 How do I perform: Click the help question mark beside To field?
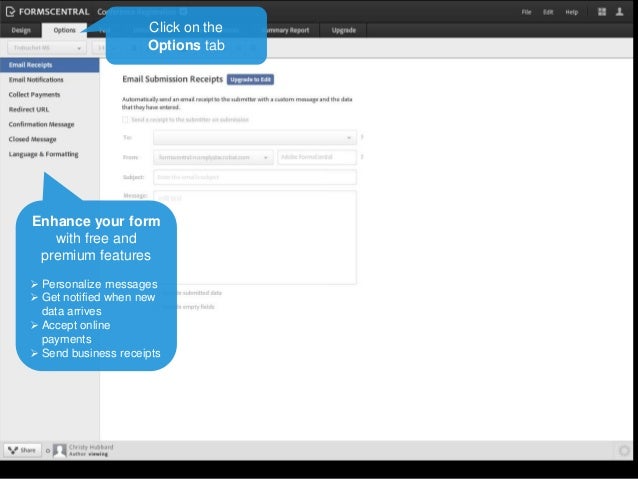(x=362, y=137)
